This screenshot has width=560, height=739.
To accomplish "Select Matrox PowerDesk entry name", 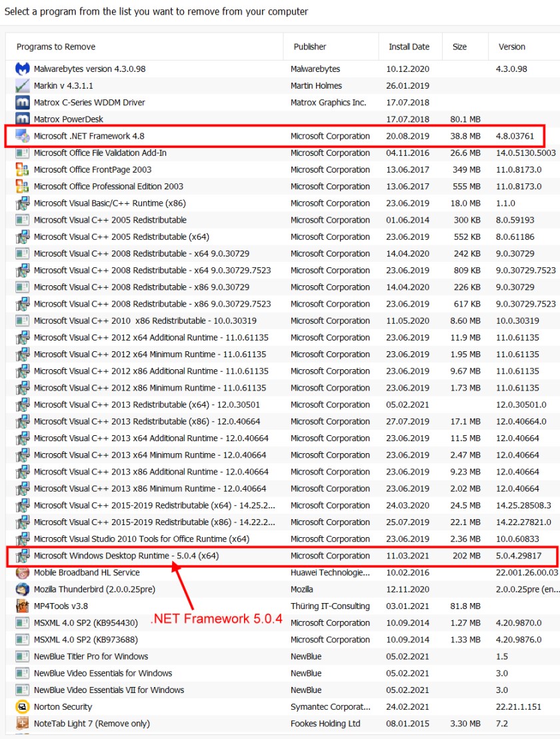I will 69,119.
